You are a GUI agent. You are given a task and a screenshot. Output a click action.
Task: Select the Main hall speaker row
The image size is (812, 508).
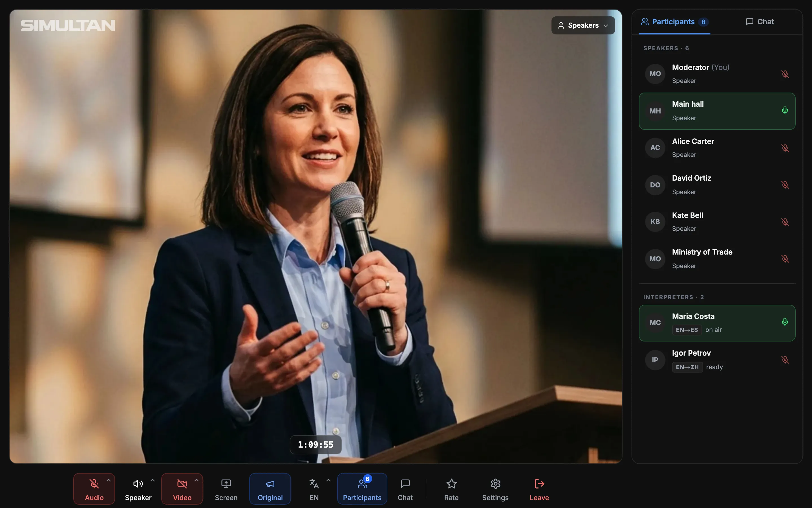tap(717, 111)
